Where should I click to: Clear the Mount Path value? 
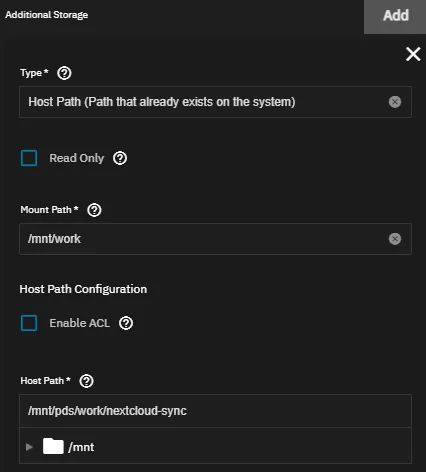coord(395,239)
